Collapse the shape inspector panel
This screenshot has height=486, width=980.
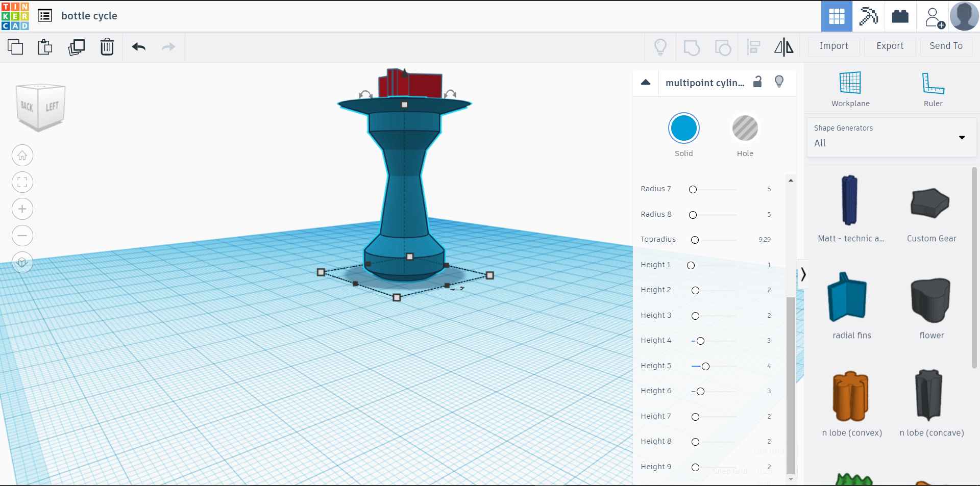pyautogui.click(x=646, y=82)
